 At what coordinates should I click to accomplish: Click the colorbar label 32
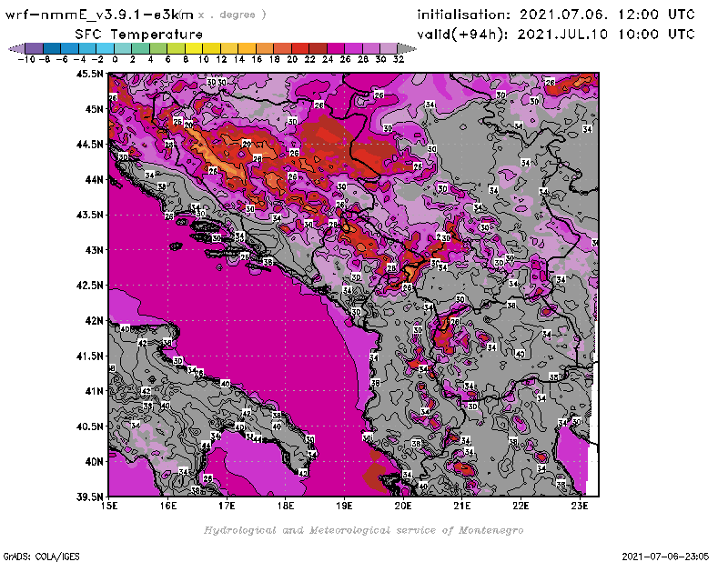click(x=399, y=59)
